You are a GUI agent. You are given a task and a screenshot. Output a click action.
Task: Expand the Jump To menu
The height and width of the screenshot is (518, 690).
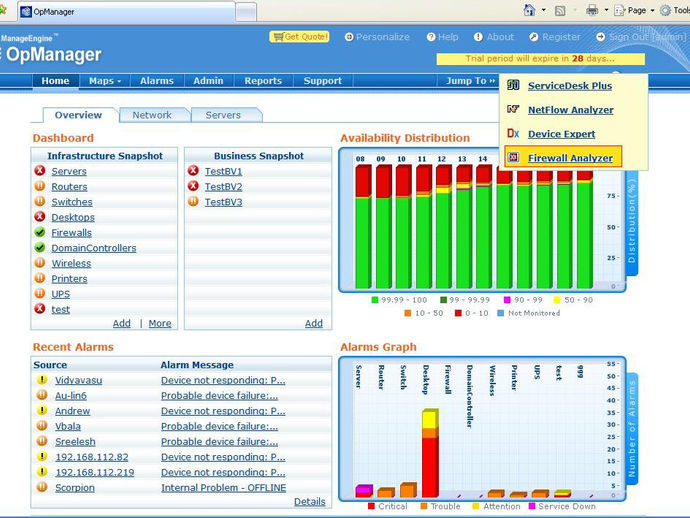470,81
